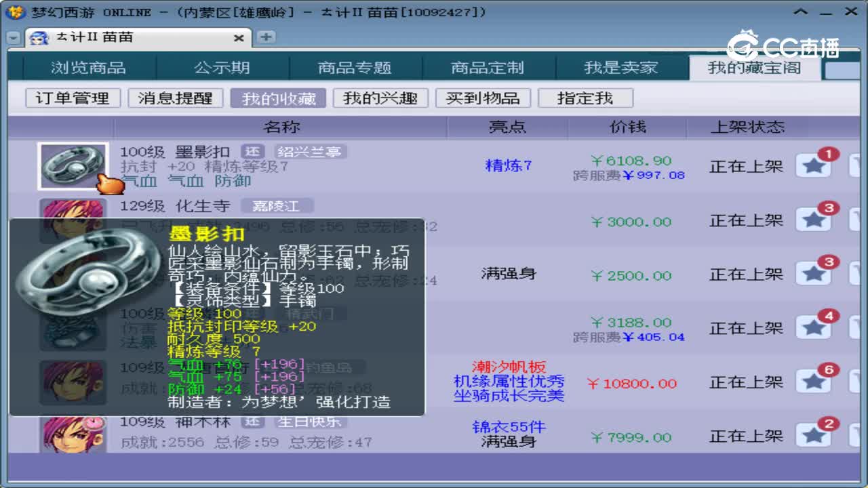Select 我的收藏 button
This screenshot has width=868, height=488.
(278, 98)
